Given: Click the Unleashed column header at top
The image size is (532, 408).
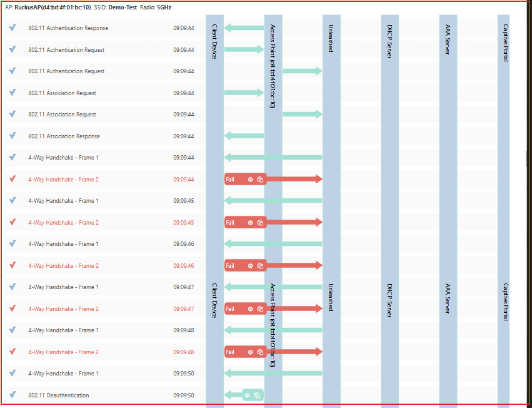Looking at the screenshot, I should [x=331, y=38].
